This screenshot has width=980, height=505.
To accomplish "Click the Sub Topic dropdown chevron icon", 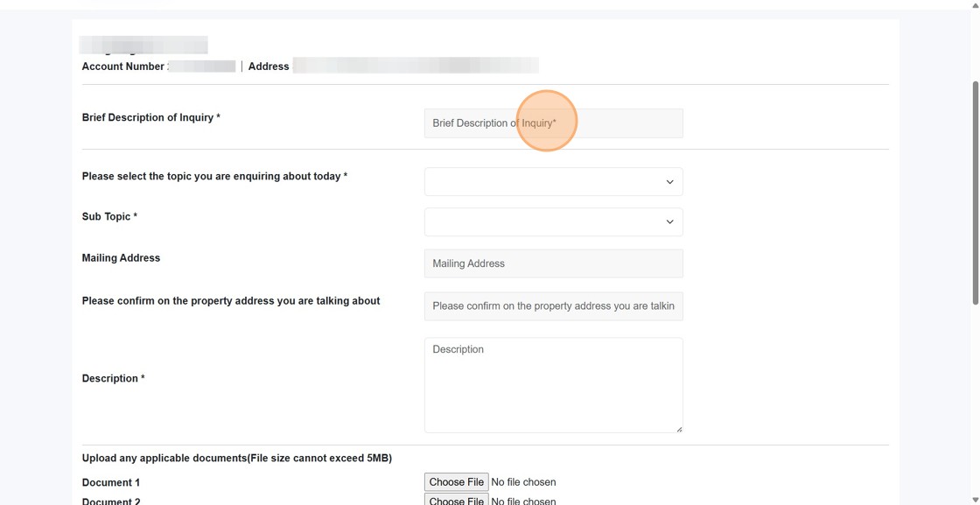I will coord(669,221).
